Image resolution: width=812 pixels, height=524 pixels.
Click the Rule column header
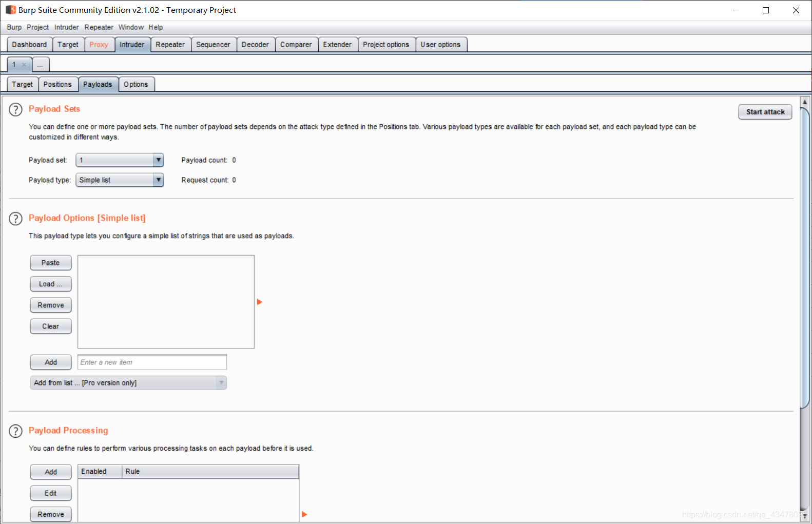[210, 472]
